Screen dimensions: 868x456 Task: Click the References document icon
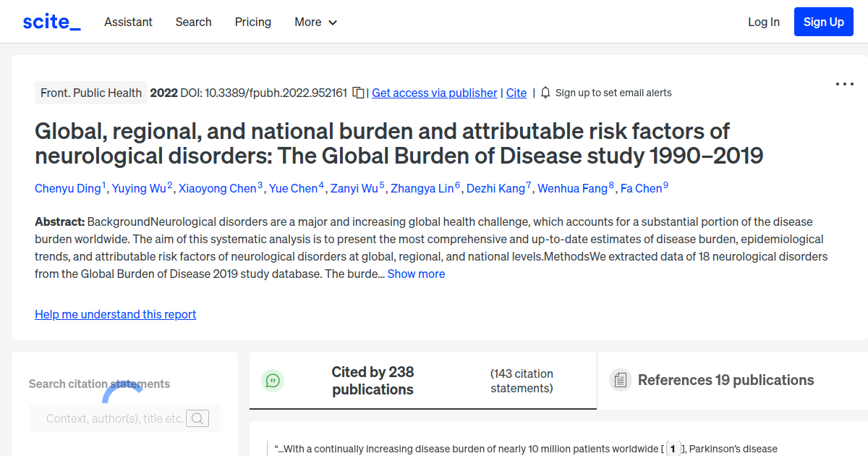pos(620,379)
